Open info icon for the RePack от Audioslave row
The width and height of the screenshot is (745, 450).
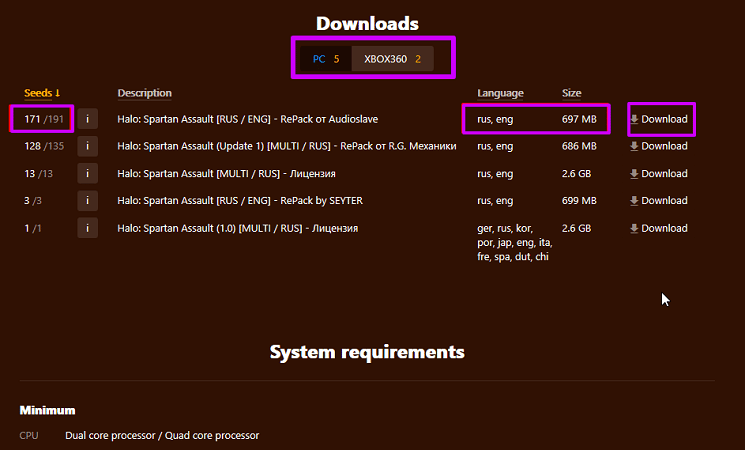click(x=87, y=119)
